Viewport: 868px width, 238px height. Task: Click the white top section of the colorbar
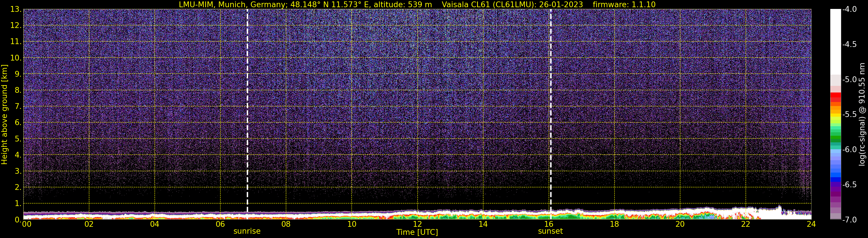[836, 42]
